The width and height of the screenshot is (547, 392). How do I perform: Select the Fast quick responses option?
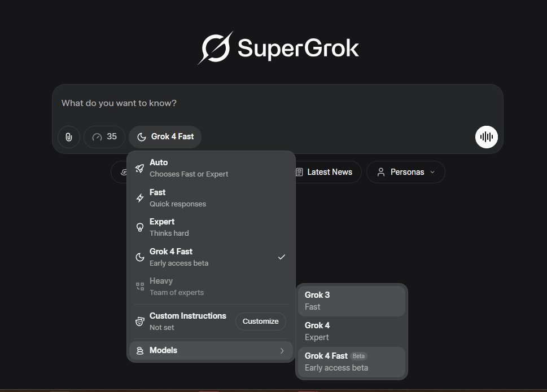tap(211, 198)
